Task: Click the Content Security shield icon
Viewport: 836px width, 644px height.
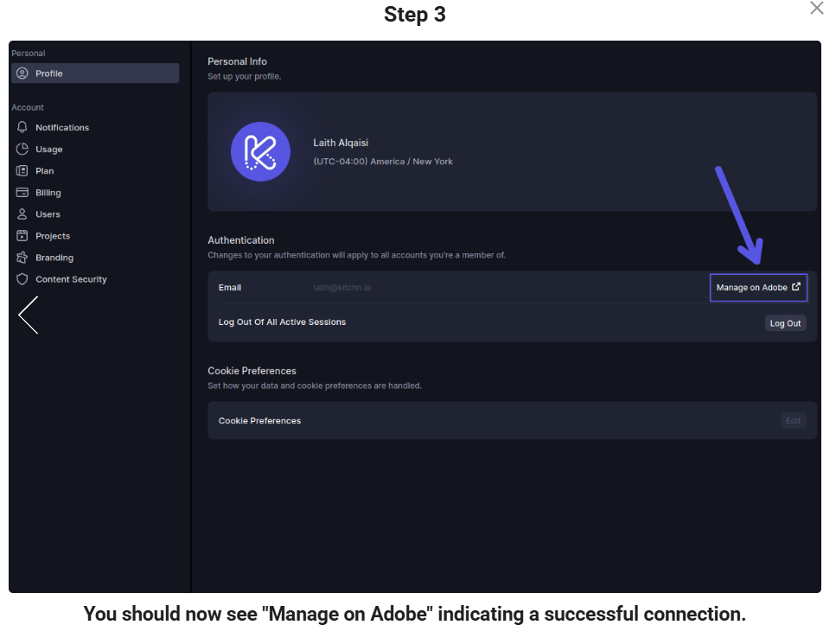Action: pyautogui.click(x=22, y=279)
